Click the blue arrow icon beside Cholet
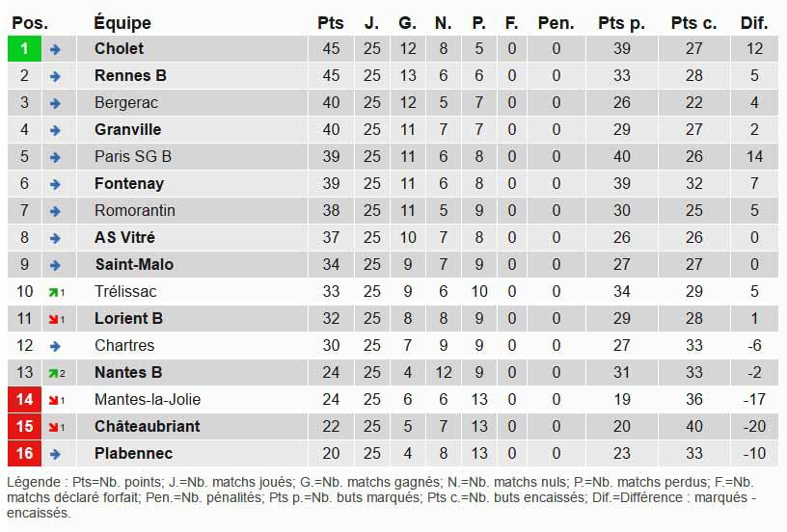The height and width of the screenshot is (532, 787). pos(55,49)
